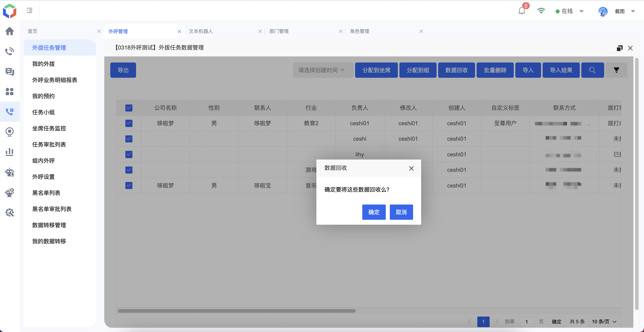Select page 1 in pagination
The width and height of the screenshot is (644, 332).
point(483,321)
